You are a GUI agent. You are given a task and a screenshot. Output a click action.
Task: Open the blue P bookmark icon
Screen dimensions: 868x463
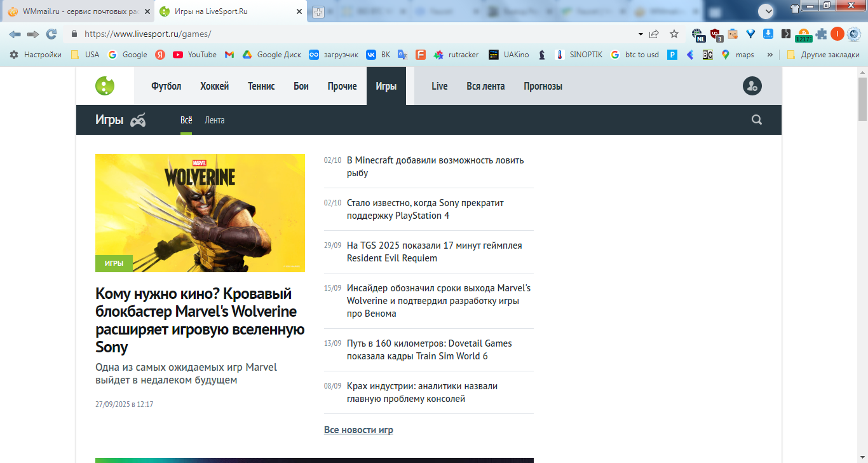pos(672,55)
